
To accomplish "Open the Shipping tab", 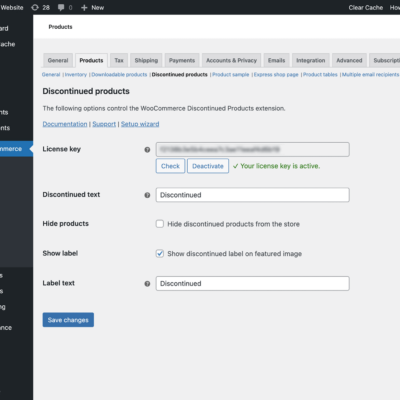I will tap(146, 60).
